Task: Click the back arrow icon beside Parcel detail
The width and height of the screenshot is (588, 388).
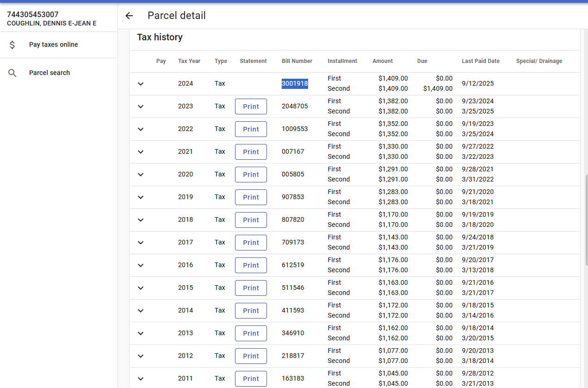Action: coord(129,16)
